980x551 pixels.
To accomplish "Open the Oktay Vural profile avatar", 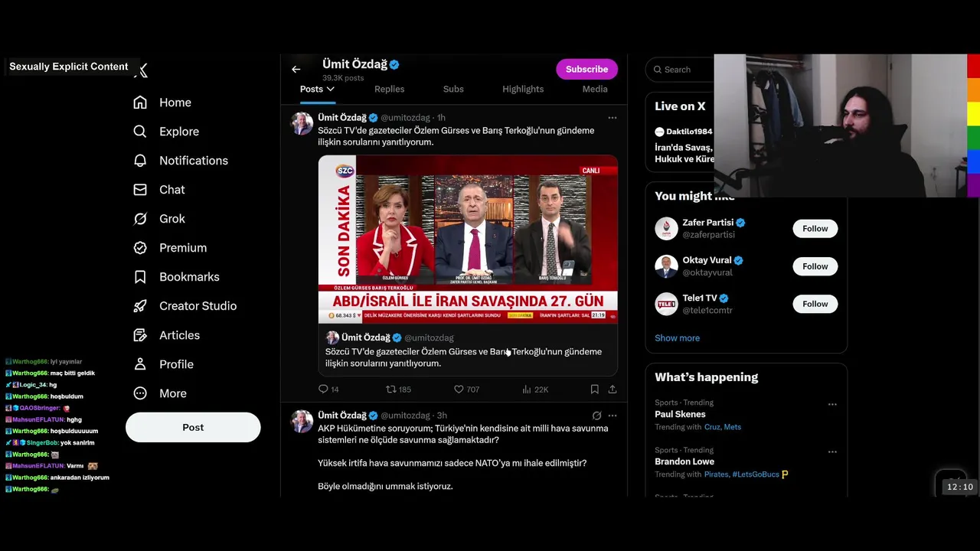I will 666,266.
